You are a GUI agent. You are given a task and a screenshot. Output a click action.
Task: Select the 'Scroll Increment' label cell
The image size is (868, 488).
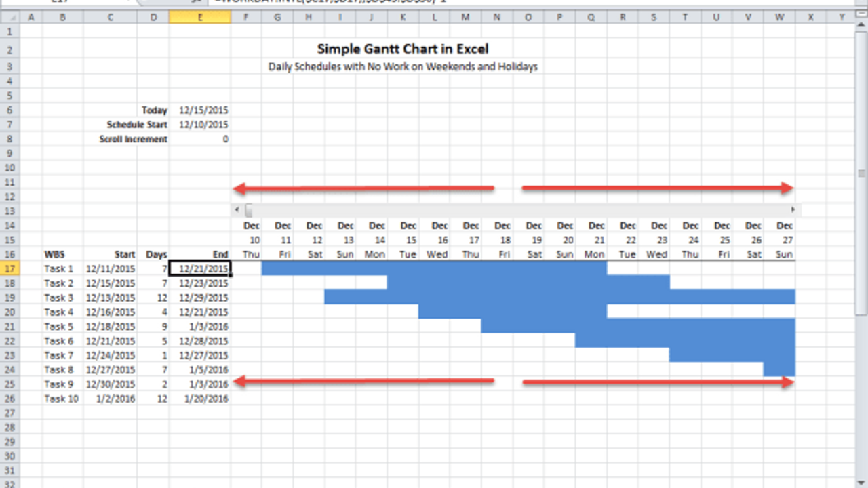point(134,139)
